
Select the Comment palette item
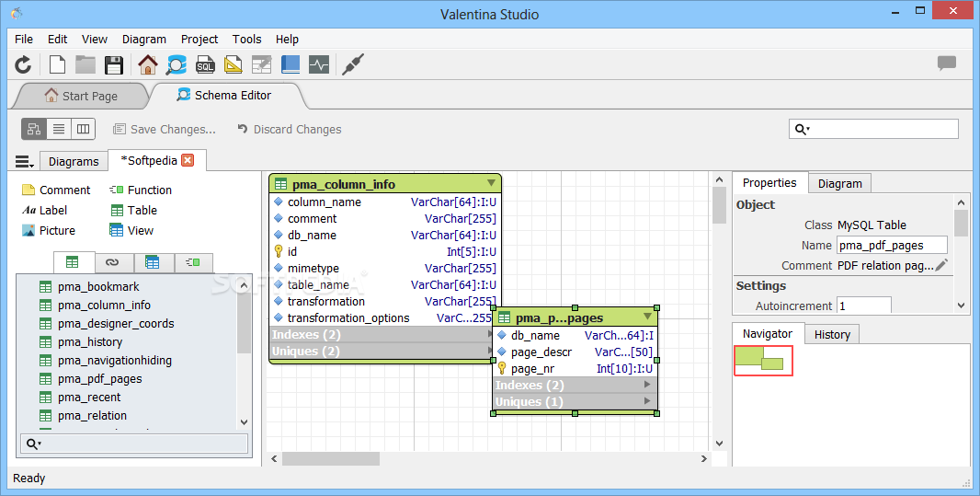[56, 190]
